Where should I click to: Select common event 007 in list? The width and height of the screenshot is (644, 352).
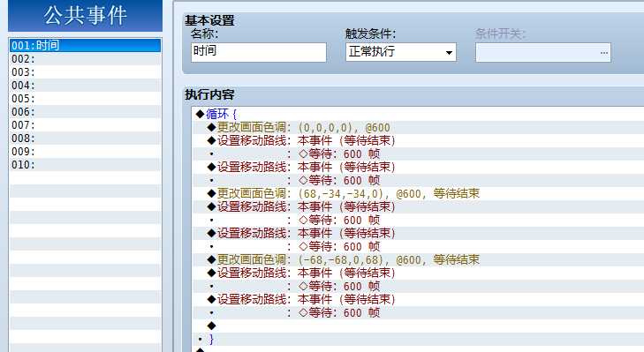pyautogui.click(x=85, y=124)
